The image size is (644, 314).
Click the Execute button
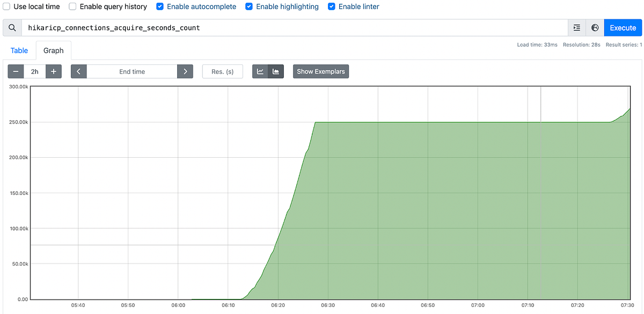tap(623, 27)
